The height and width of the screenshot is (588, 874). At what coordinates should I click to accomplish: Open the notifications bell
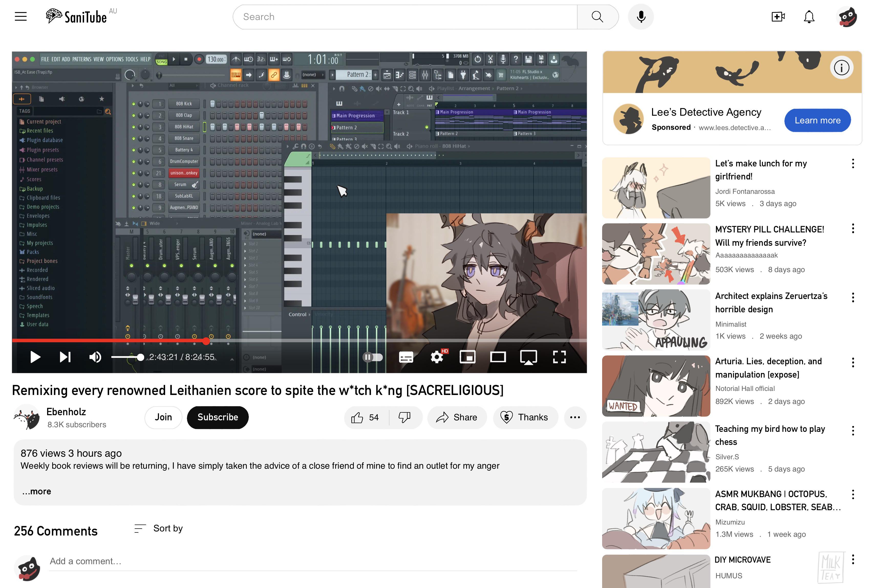click(809, 17)
